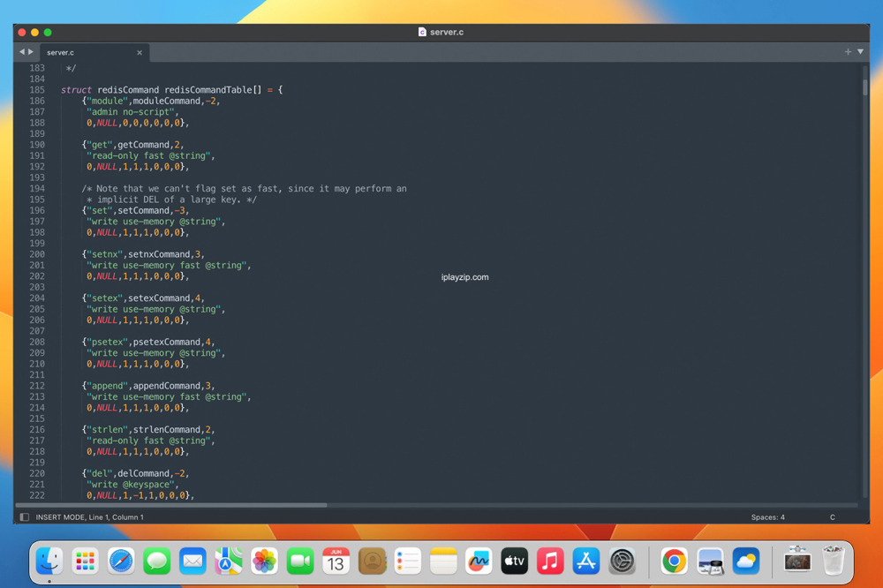The image size is (883, 588).
Task: Open Launchpad from the dock
Action: 85,561
